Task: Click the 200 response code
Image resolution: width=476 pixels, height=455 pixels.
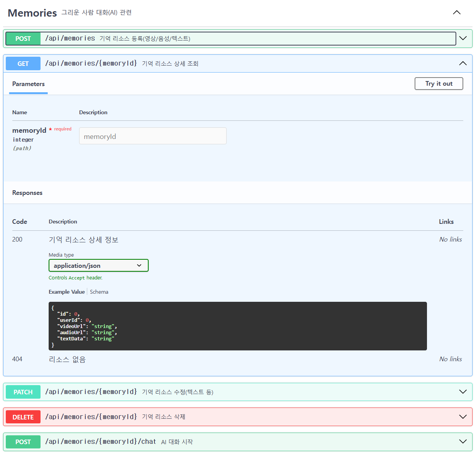Action: coord(17,239)
